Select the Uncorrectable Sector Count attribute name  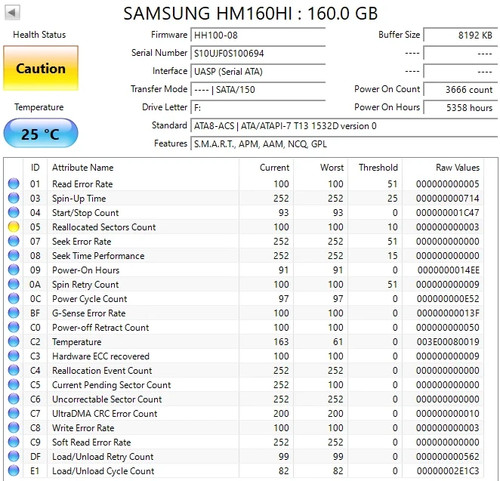pos(107,399)
